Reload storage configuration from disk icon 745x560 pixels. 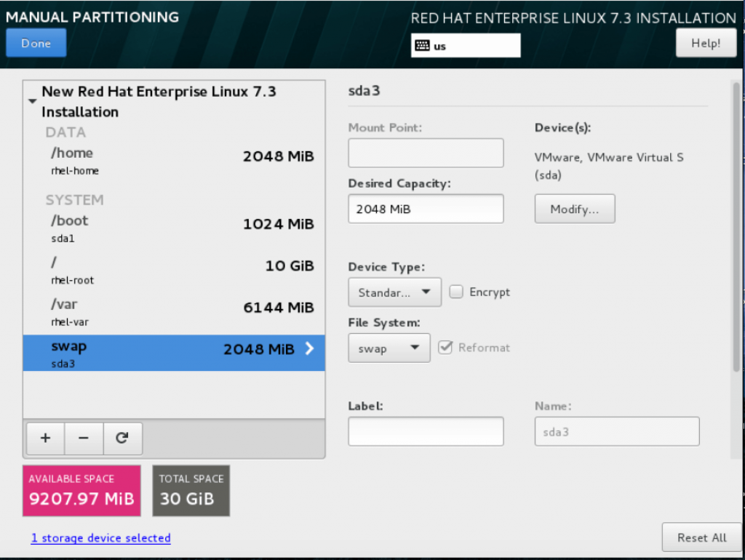pos(122,438)
